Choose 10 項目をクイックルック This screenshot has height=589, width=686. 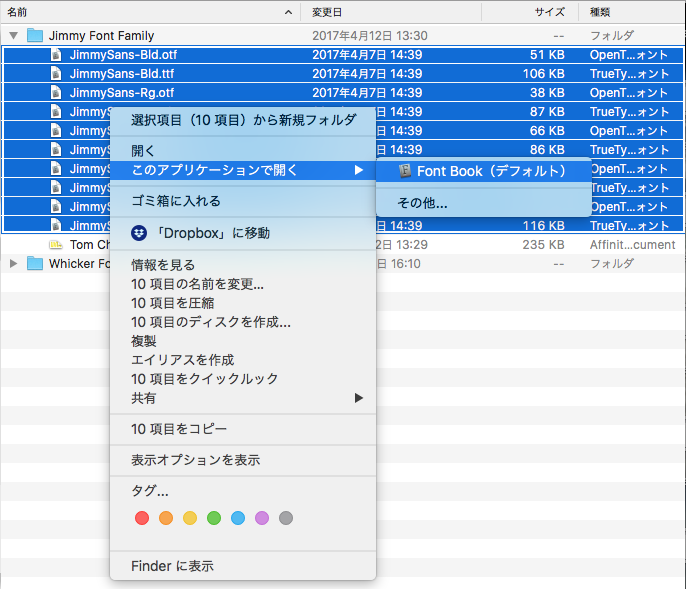(x=204, y=379)
